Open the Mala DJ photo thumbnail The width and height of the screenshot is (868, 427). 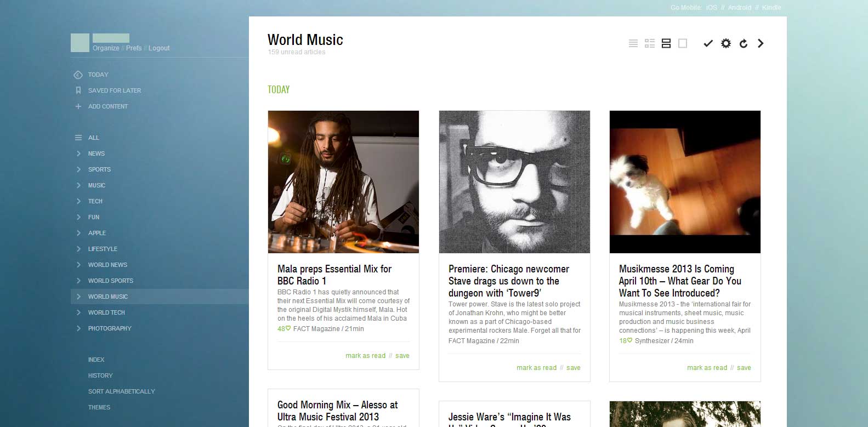click(x=343, y=182)
